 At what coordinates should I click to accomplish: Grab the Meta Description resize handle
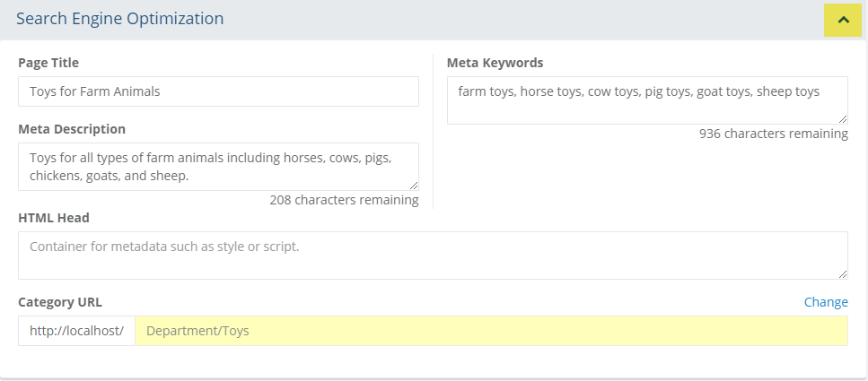414,186
